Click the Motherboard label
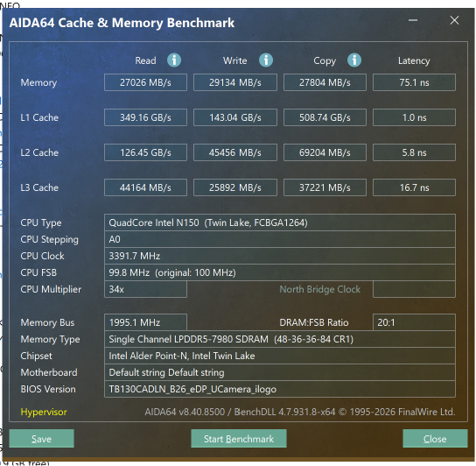476x466 pixels. pyautogui.click(x=49, y=372)
